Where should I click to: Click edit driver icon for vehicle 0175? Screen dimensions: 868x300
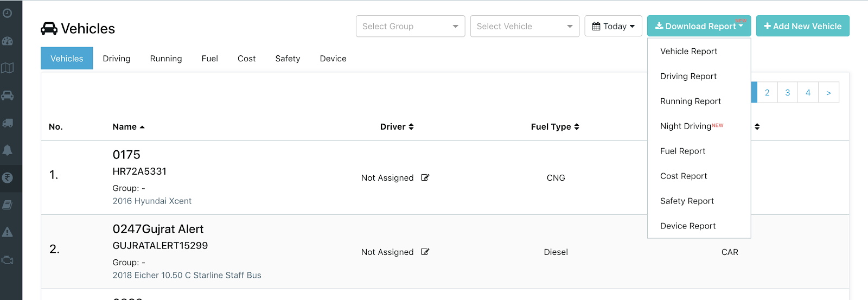click(x=425, y=177)
